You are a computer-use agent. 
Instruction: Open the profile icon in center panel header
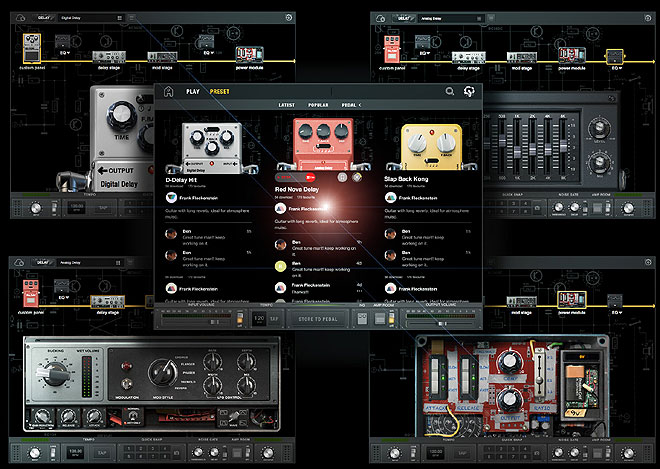467,92
